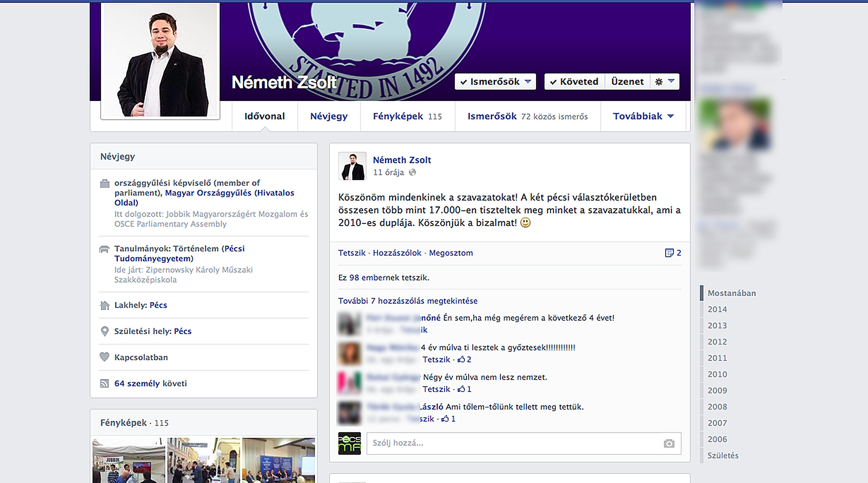Open the Névjegy tab
The height and width of the screenshot is (483, 868).
point(329,116)
